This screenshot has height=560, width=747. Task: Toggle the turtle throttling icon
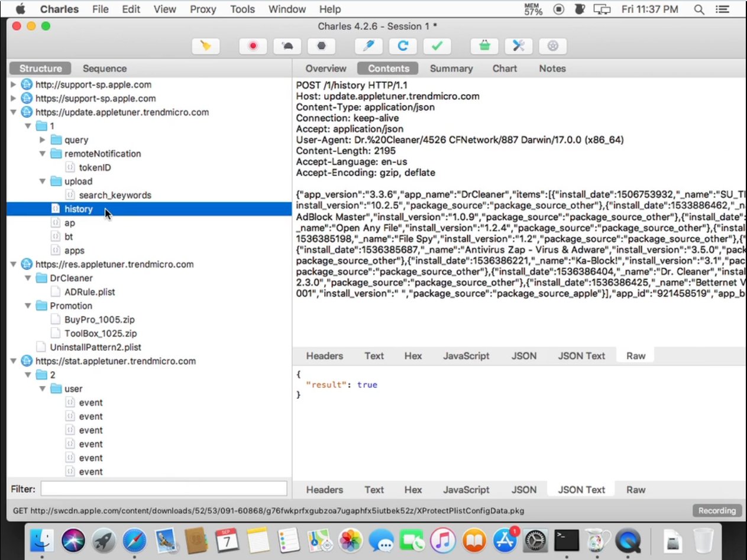[287, 46]
